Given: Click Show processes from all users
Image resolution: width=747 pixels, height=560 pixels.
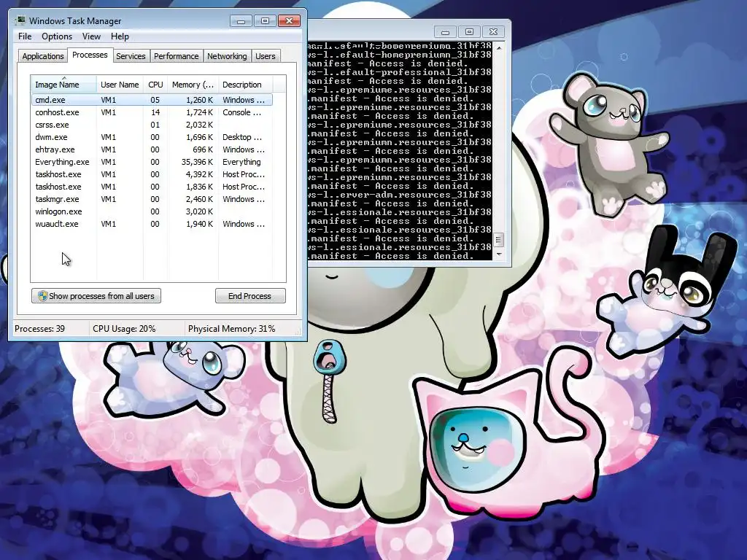Looking at the screenshot, I should (96, 296).
